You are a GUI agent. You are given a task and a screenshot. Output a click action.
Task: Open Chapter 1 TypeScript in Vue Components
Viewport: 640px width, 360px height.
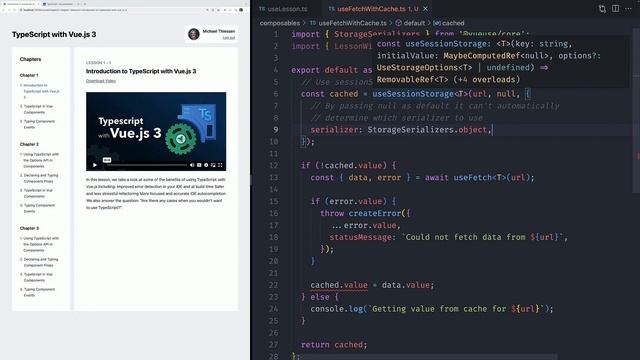click(38, 109)
